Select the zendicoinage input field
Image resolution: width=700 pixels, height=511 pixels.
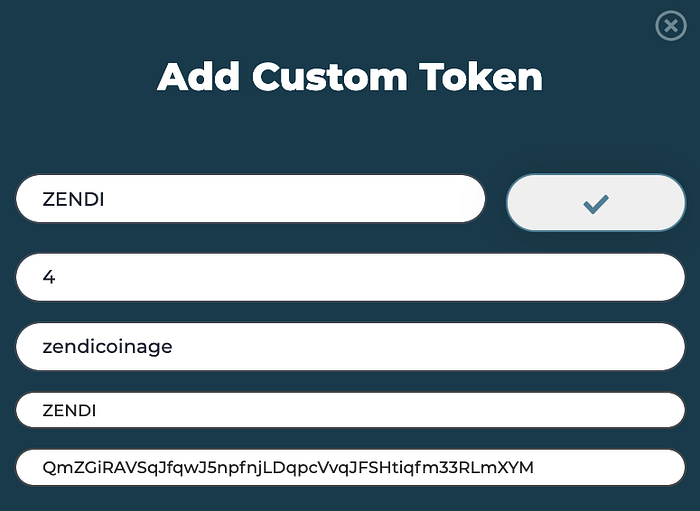coord(350,347)
